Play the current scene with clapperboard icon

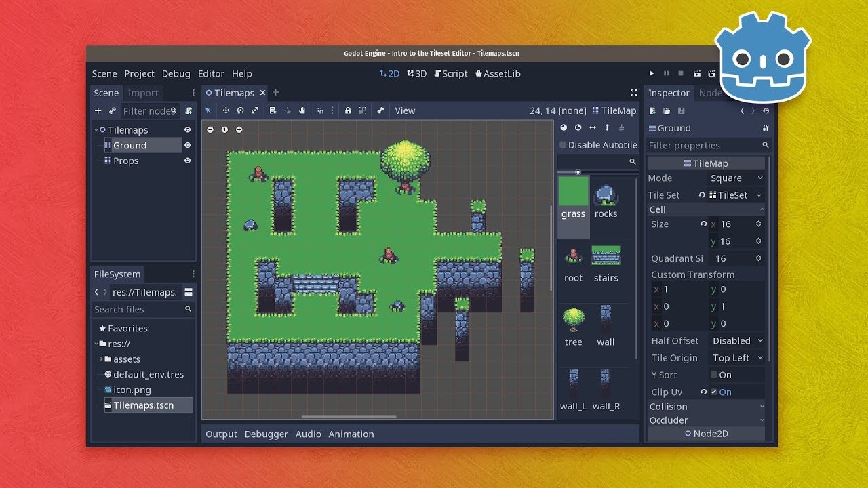(x=696, y=73)
